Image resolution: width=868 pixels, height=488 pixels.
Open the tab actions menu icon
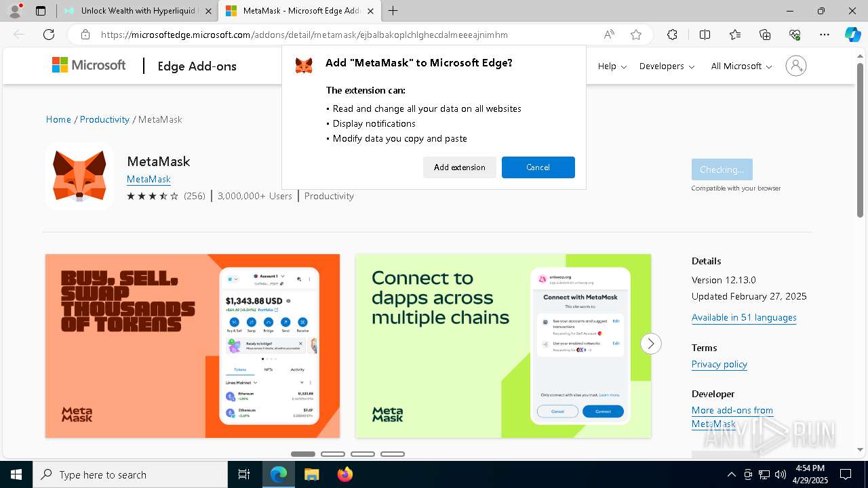(41, 11)
